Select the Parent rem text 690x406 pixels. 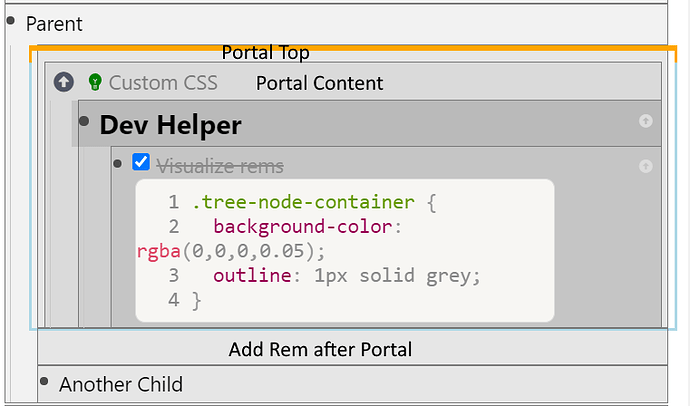(x=54, y=24)
